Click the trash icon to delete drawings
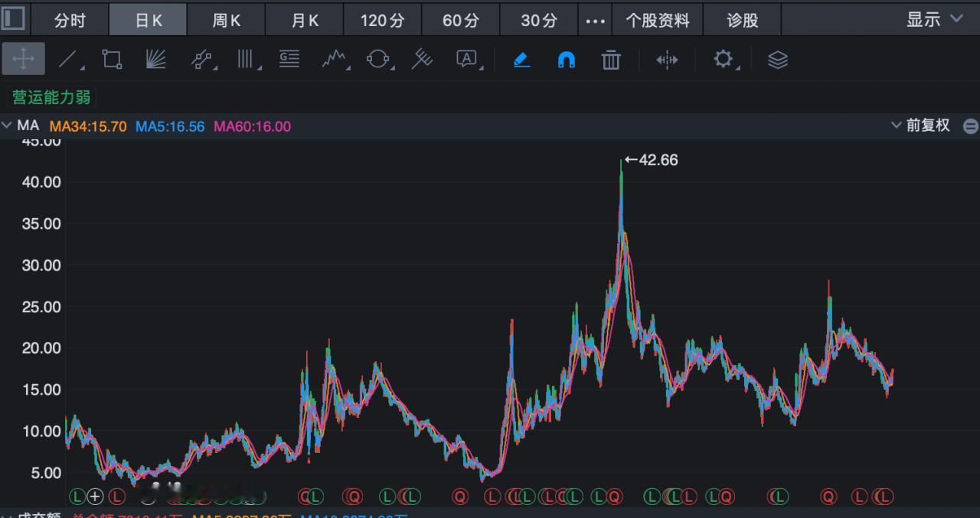Screen dimensions: 980x518 click(611, 59)
